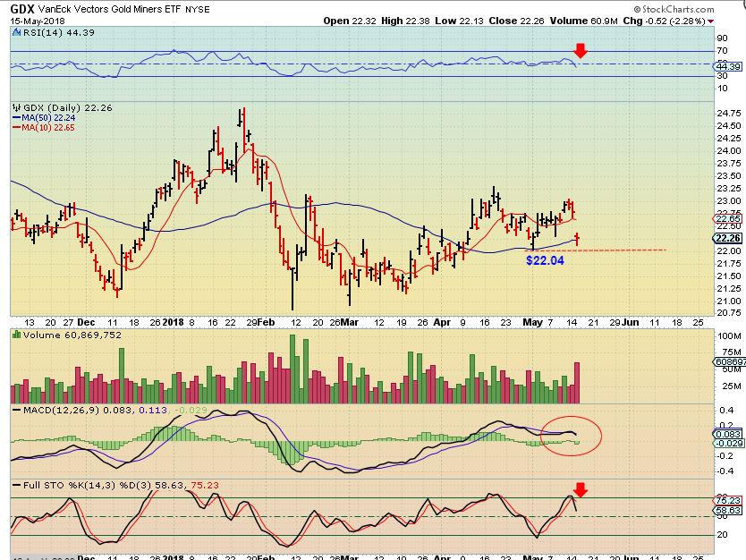
Task: Click 'Feb' on date axis under price chart
Action: pos(266,322)
